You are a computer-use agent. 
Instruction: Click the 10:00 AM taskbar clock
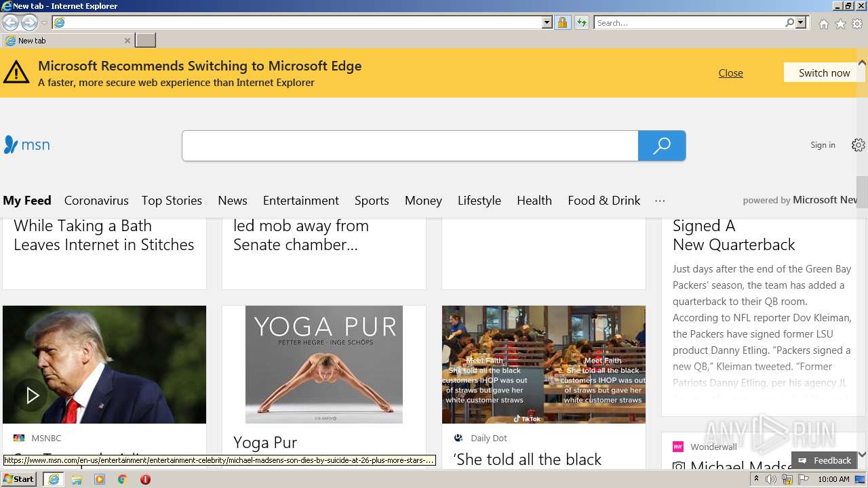(x=833, y=479)
